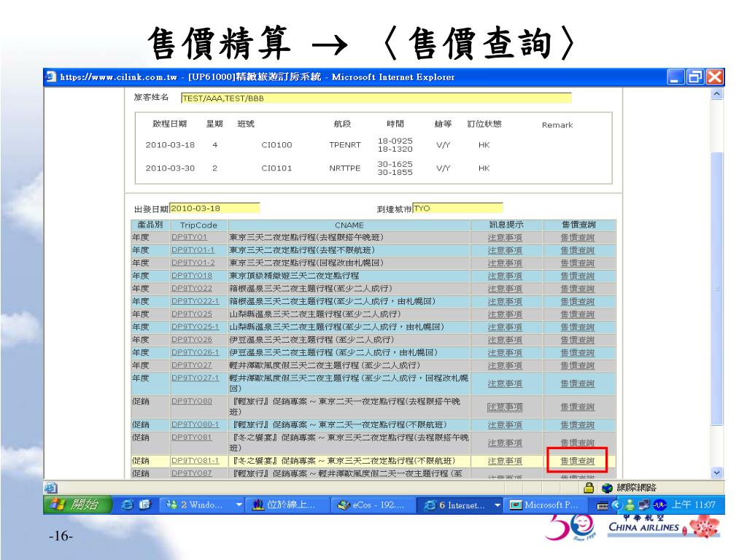Click the vertical scrollbar thumb
The height and width of the screenshot is (560, 747).
pos(716,288)
